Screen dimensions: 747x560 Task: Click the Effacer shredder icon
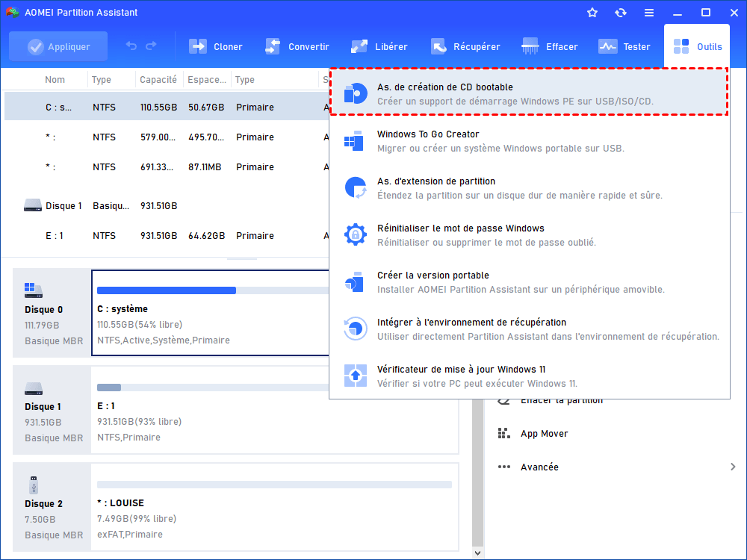[530, 46]
